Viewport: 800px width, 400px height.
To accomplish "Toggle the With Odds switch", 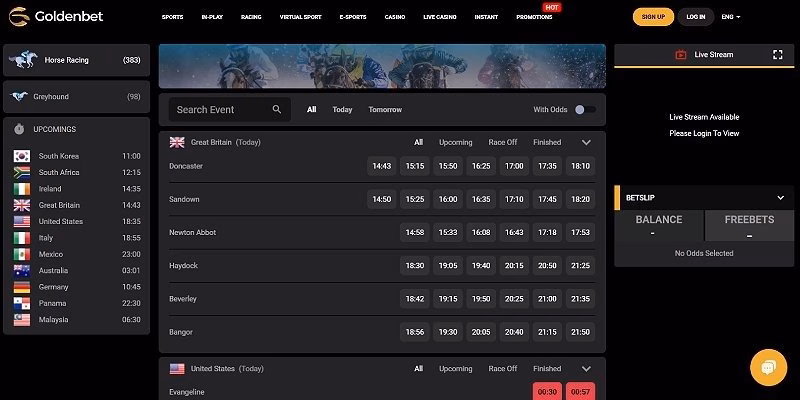I will pyautogui.click(x=585, y=109).
